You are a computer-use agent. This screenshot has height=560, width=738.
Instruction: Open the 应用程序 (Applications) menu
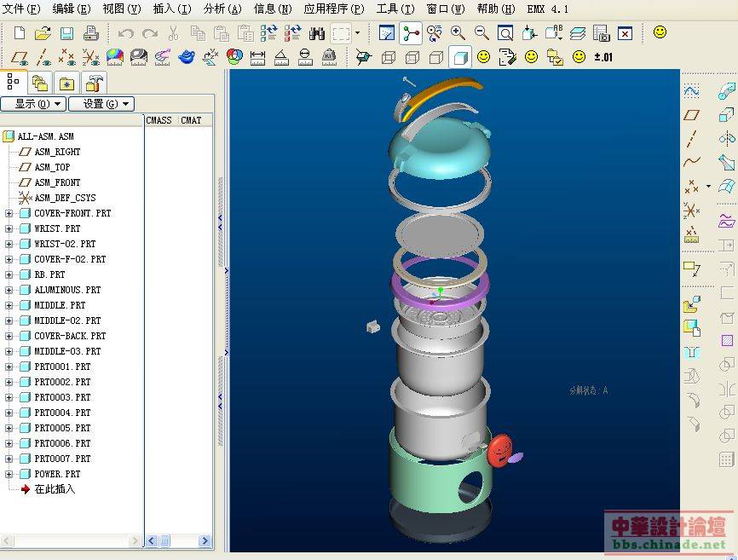[x=333, y=9]
